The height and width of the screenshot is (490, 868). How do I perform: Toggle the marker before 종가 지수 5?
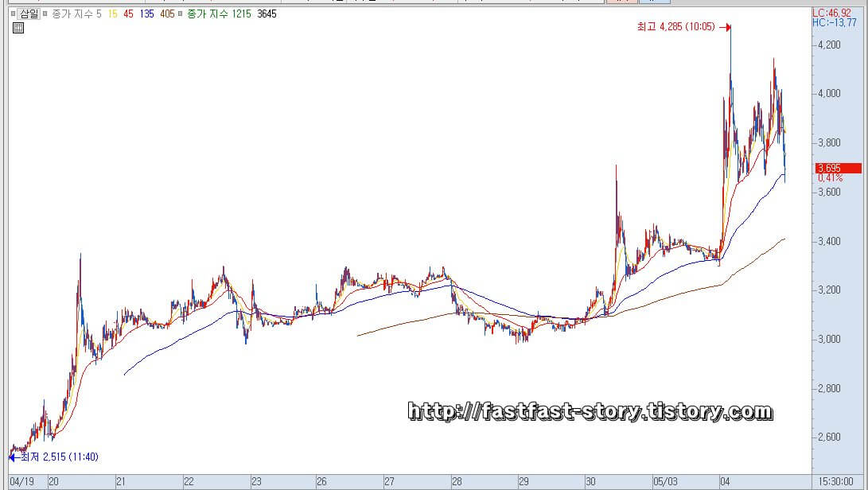pos(45,14)
